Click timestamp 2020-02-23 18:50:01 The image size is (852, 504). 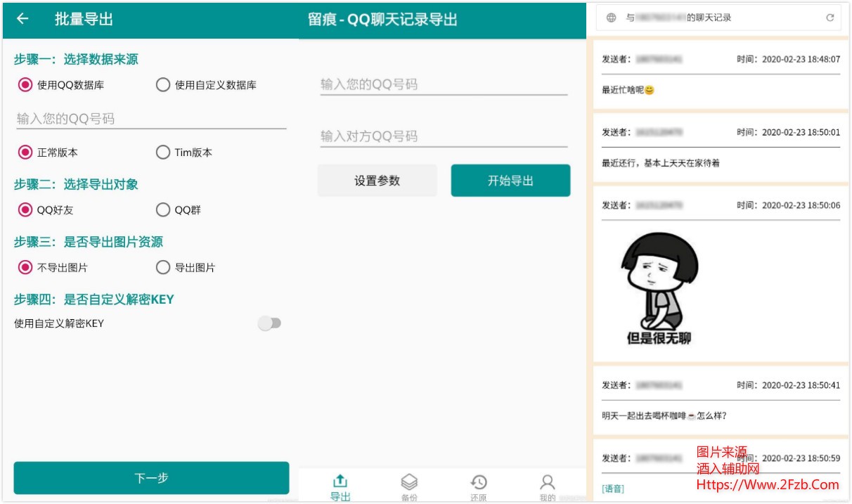(x=801, y=132)
